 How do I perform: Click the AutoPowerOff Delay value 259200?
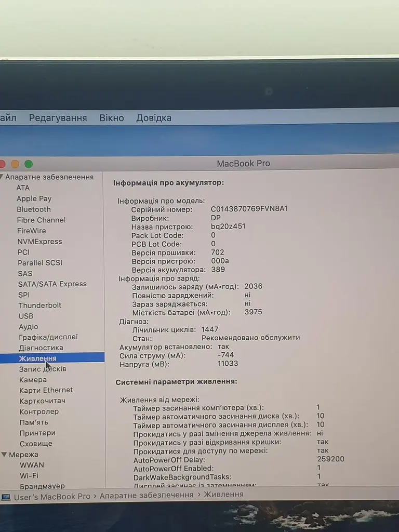[330, 459]
